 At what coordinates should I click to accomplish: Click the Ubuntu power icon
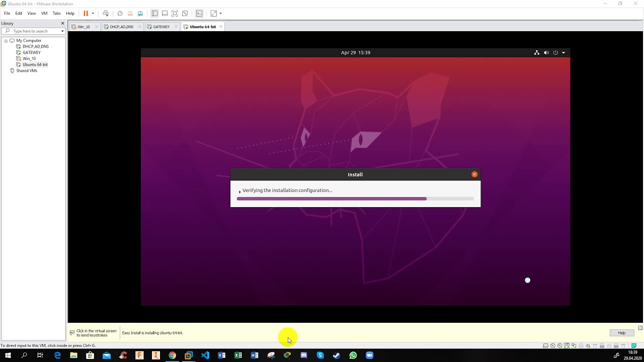[x=555, y=52]
